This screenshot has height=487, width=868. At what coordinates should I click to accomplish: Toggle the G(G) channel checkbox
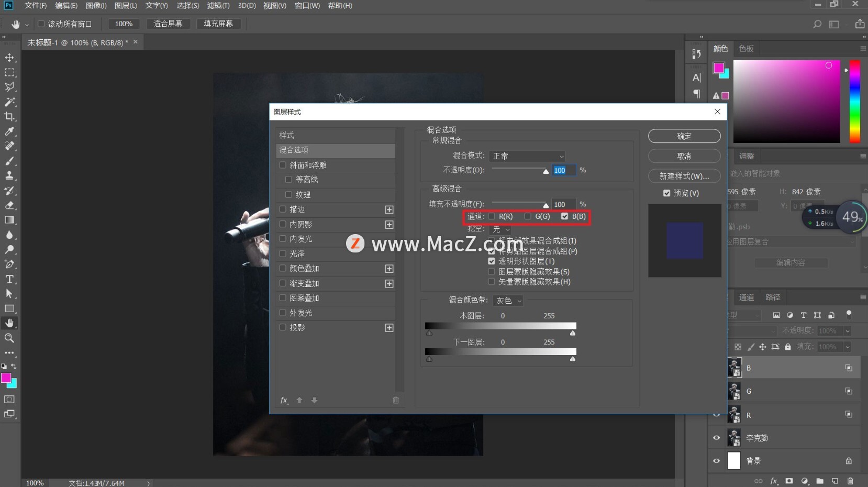528,216
